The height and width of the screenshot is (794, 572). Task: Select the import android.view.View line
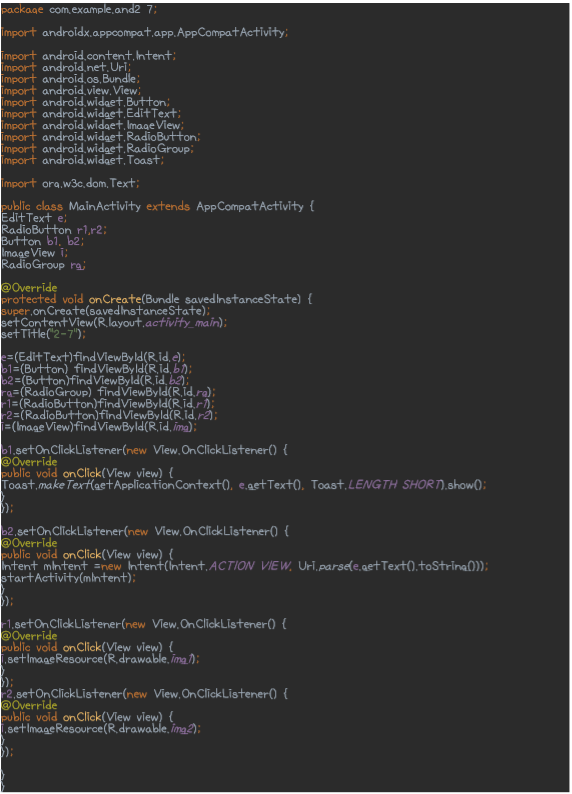pos(71,91)
